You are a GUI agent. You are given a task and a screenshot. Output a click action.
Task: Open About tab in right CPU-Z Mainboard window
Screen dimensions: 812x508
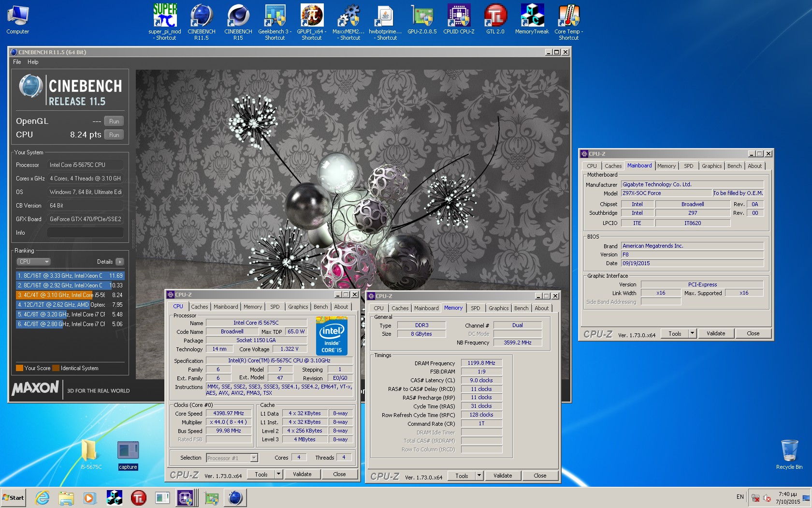point(754,166)
